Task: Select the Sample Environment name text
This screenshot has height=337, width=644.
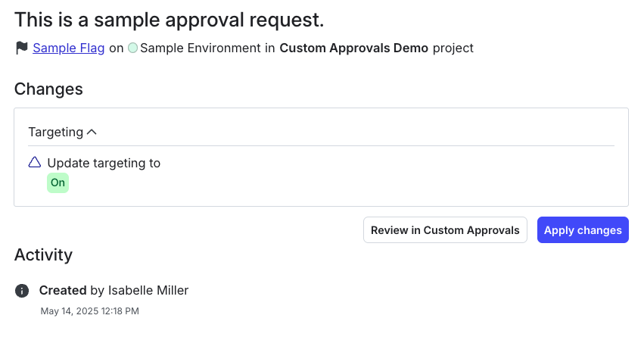Action: tap(200, 48)
